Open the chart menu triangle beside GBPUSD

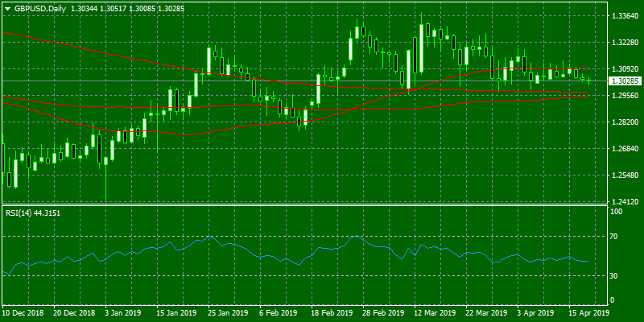tap(7, 8)
